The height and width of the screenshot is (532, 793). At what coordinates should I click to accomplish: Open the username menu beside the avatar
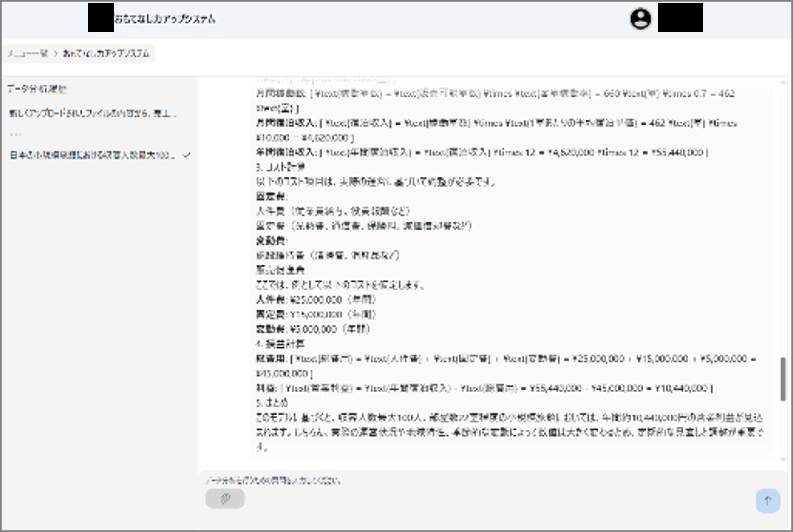tap(681, 17)
